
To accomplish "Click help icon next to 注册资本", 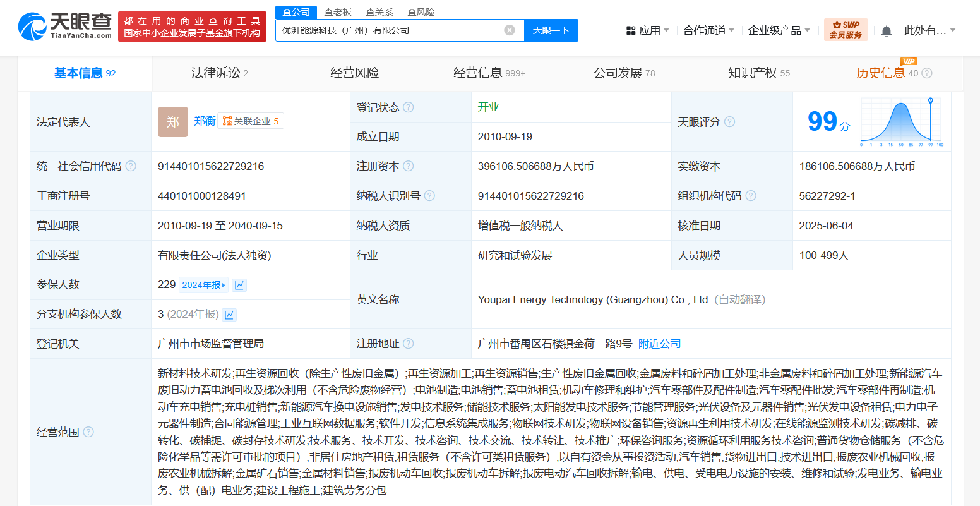I will pyautogui.click(x=409, y=166).
